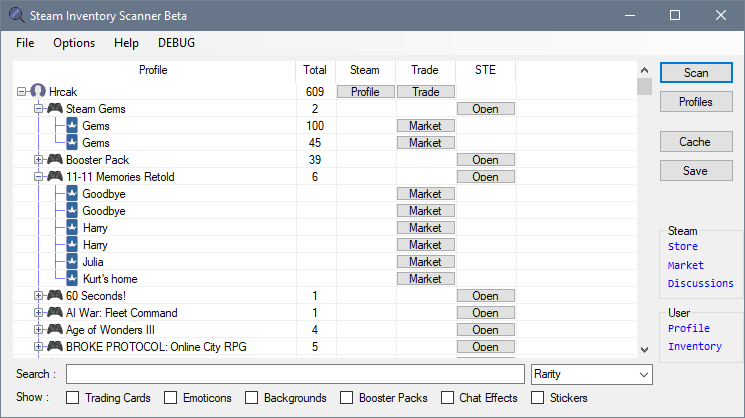Open the User Profile link

(689, 328)
